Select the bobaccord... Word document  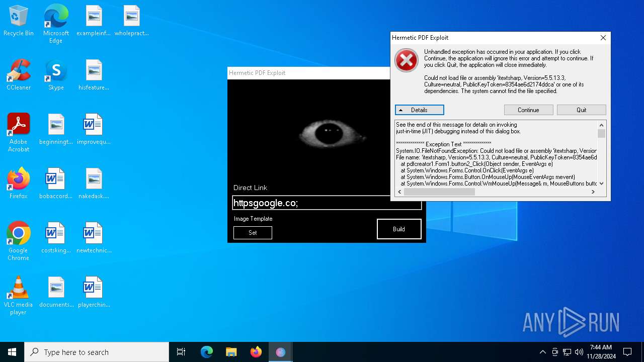(56, 184)
